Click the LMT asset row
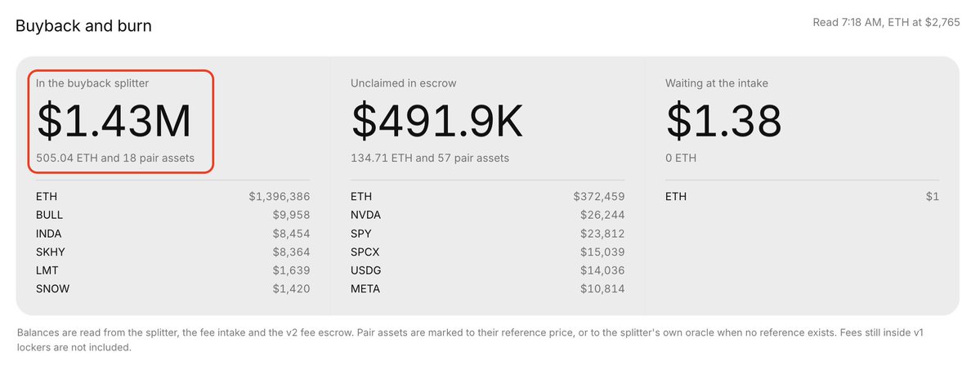 click(173, 270)
